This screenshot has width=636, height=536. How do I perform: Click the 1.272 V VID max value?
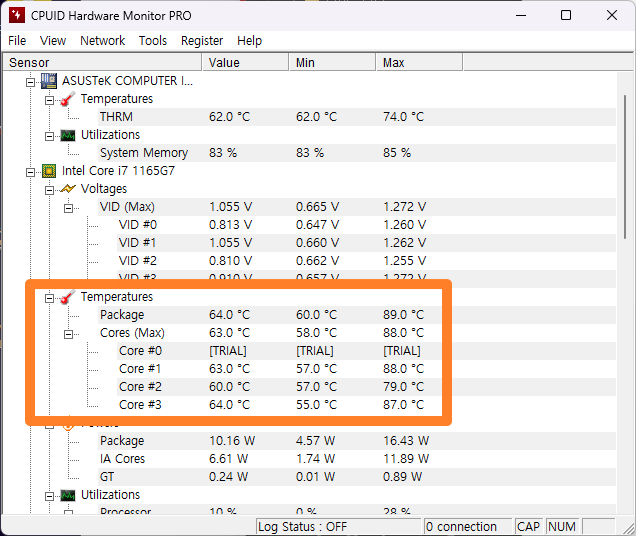pyautogui.click(x=405, y=207)
